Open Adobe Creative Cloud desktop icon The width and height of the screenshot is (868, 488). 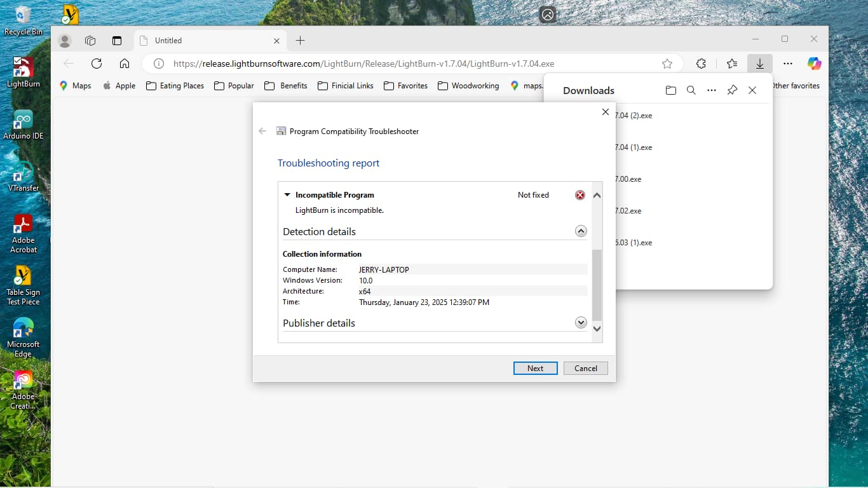[24, 390]
